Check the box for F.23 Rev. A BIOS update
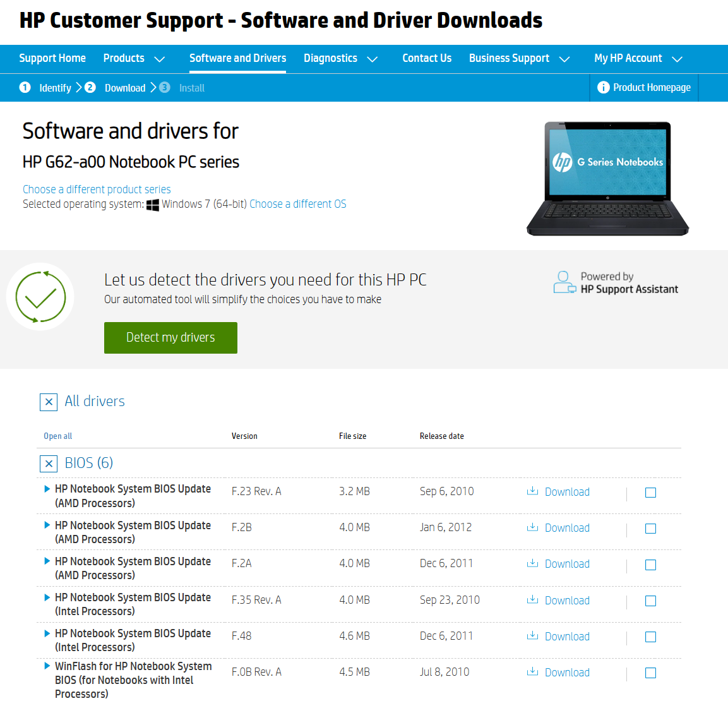Viewport: 728px width, 701px height. (650, 493)
